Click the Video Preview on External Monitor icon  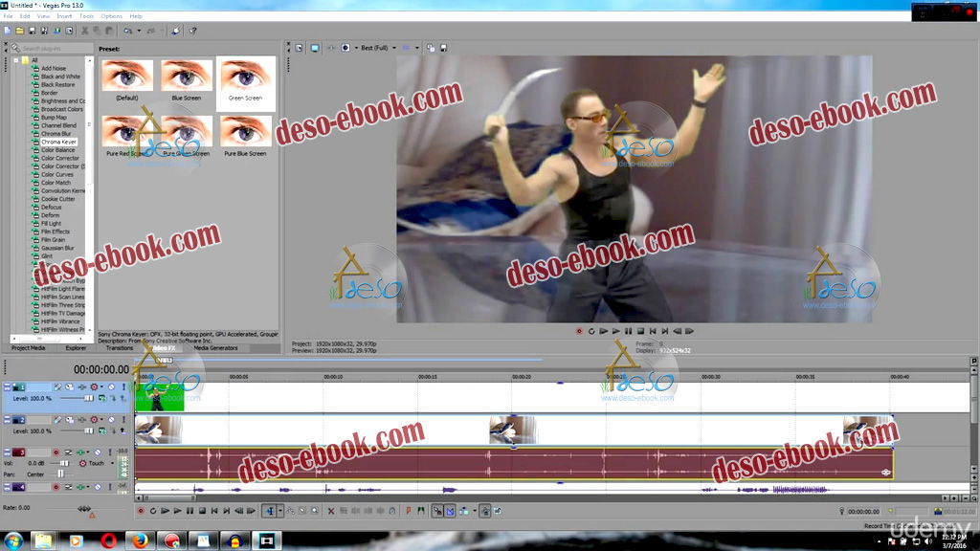[314, 47]
